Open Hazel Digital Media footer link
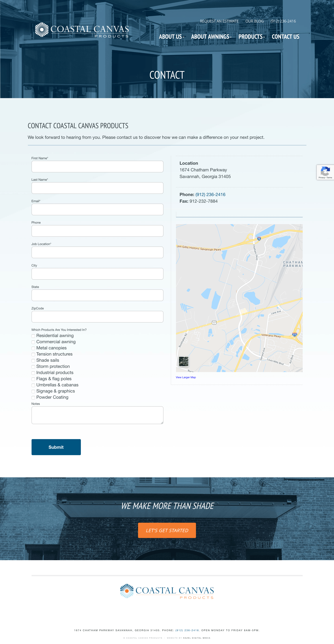The height and width of the screenshot is (644, 334). (x=196, y=638)
